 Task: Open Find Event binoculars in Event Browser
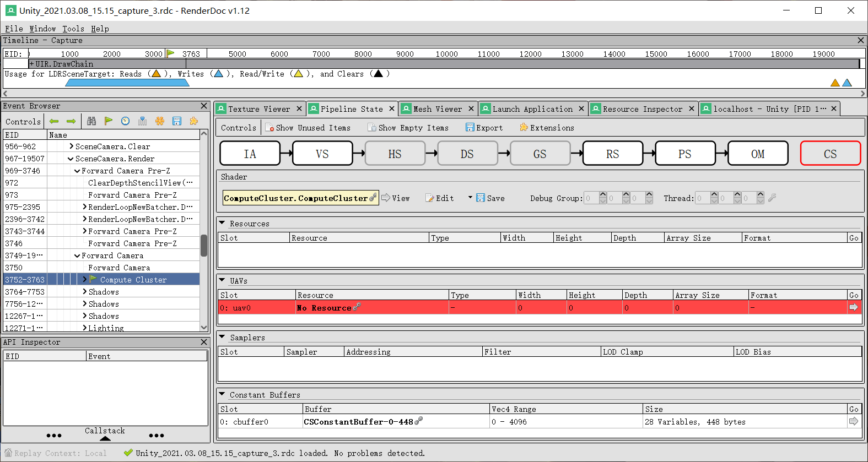91,121
